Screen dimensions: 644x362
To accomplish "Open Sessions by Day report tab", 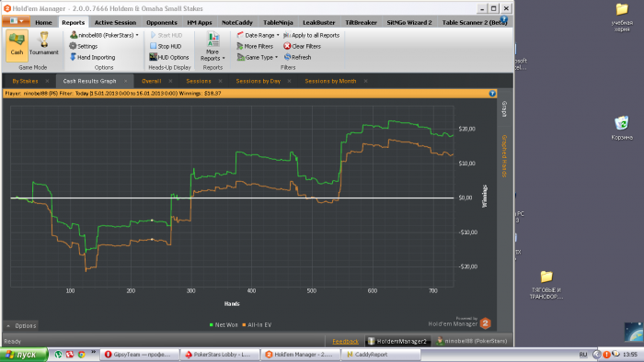I will 258,81.
